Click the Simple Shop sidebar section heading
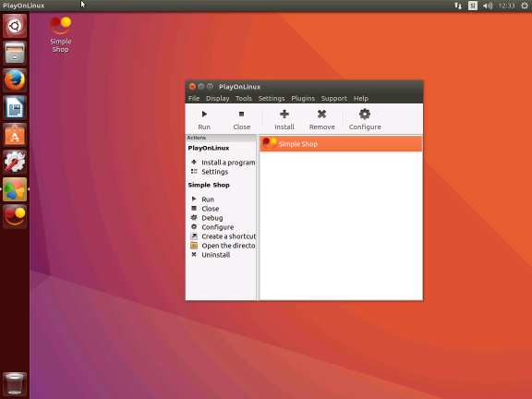The width and height of the screenshot is (532, 399). click(209, 185)
